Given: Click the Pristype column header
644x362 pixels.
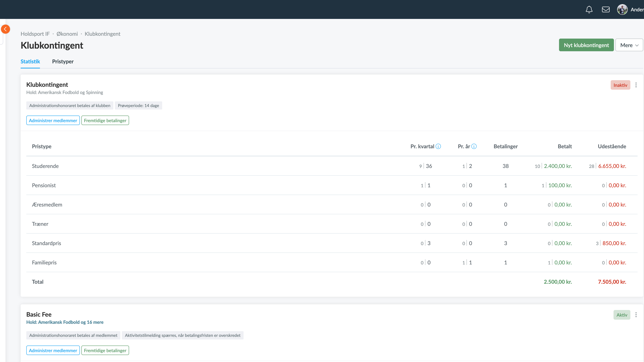Looking at the screenshot, I should click(42, 146).
